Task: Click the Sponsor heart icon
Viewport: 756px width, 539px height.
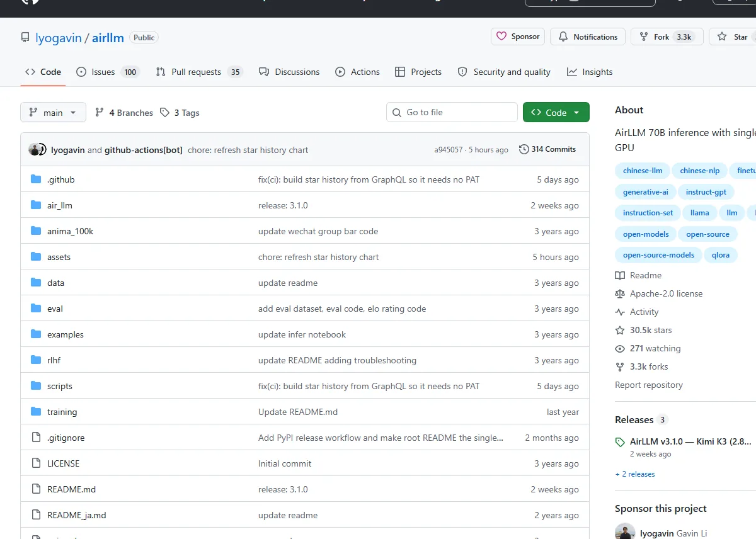Action: tap(501, 37)
